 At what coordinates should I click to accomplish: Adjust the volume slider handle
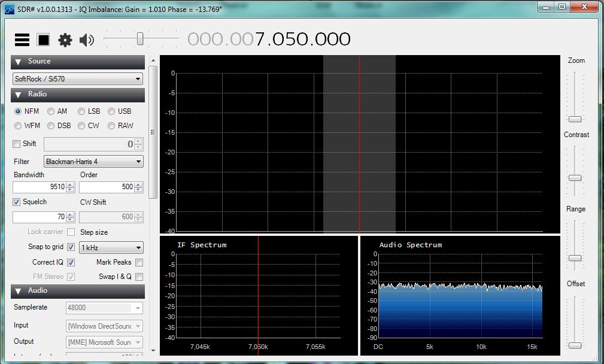click(x=140, y=38)
